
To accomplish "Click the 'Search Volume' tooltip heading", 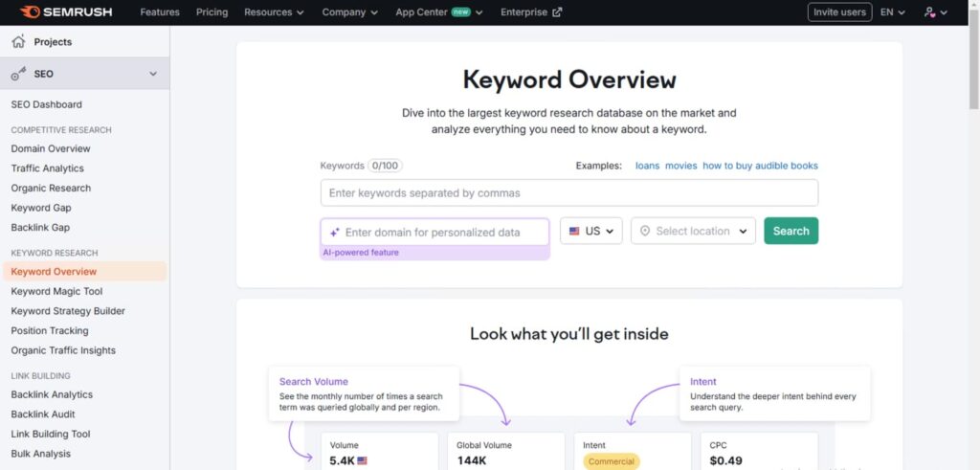I will click(314, 381).
